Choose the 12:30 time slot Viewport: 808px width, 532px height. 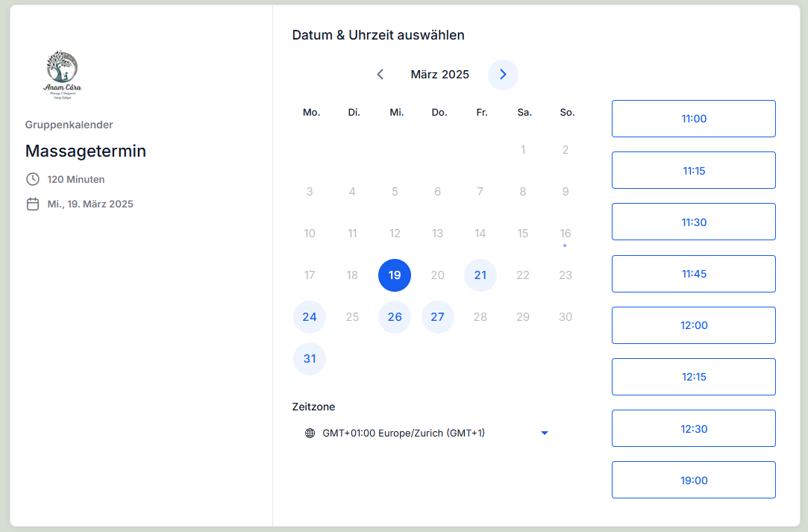[694, 428]
